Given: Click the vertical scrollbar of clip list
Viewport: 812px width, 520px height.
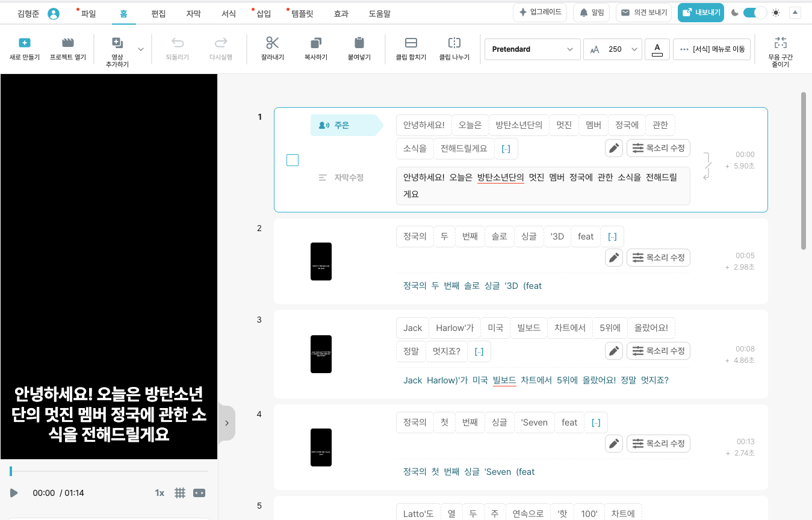Looking at the screenshot, I should tap(804, 170).
